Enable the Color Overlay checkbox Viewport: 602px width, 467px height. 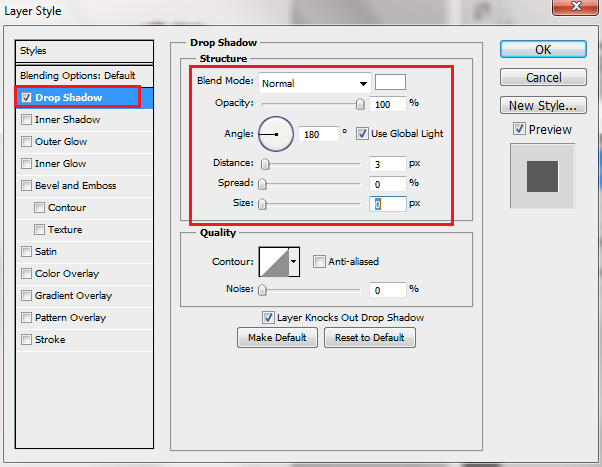coord(26,273)
